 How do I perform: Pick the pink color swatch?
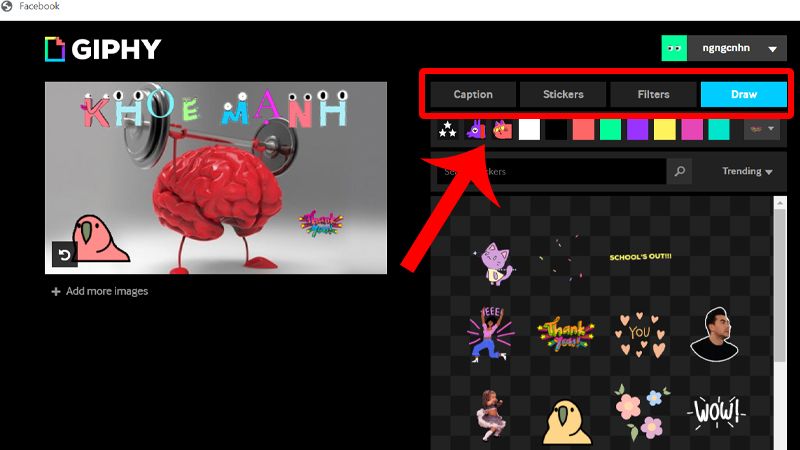tap(692, 130)
